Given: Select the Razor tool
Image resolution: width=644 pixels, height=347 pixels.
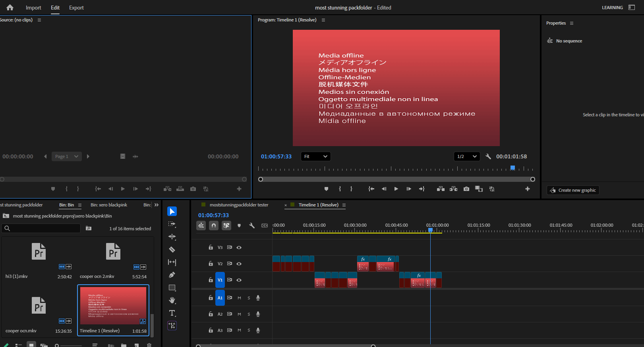Looking at the screenshot, I should [x=172, y=249].
